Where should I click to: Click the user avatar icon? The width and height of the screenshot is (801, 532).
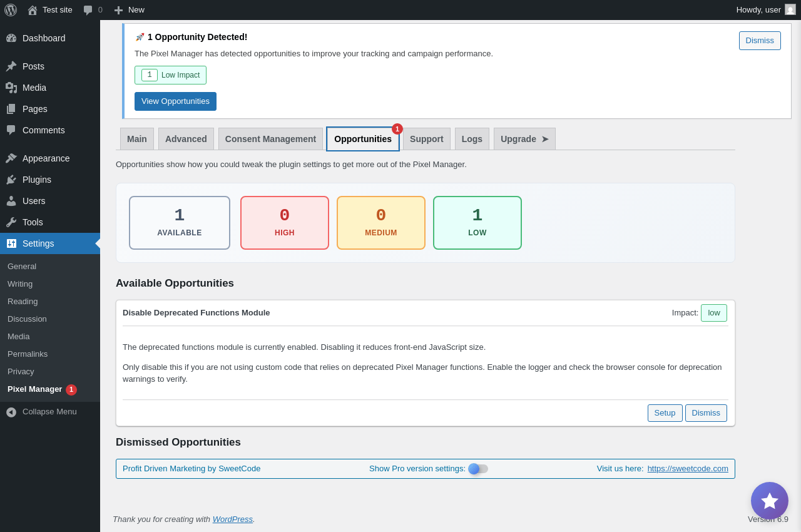pos(790,10)
